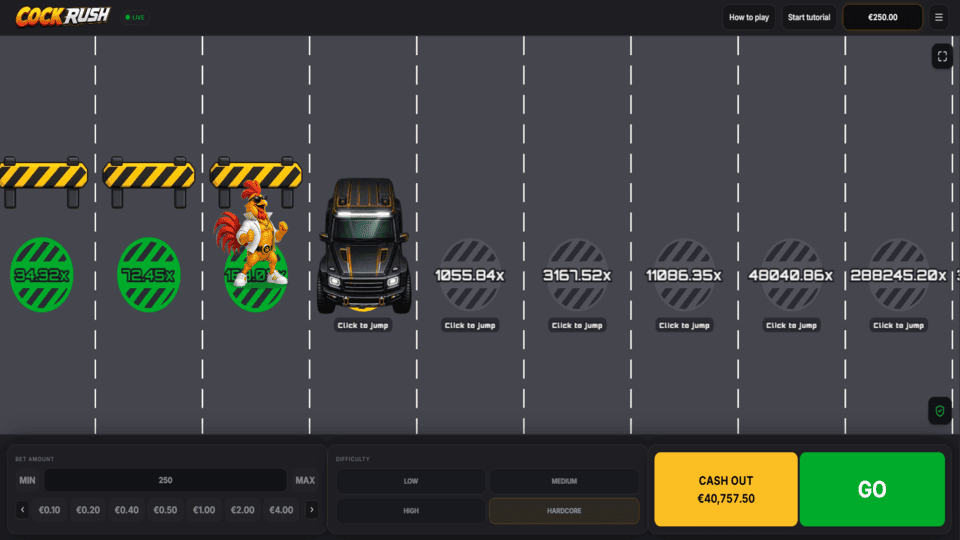Viewport: 960px width, 540px height.
Task: Choose the €0.10 bet preset
Action: pos(50,509)
